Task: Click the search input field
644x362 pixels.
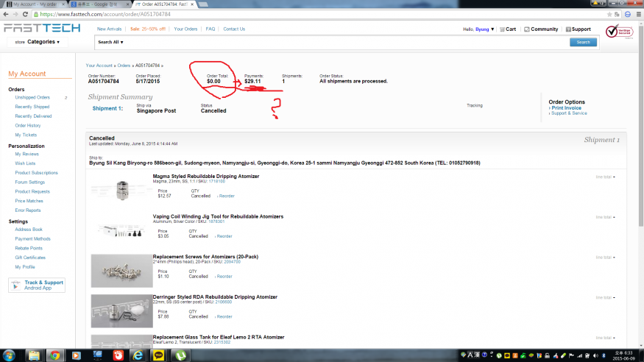Action: (x=346, y=42)
